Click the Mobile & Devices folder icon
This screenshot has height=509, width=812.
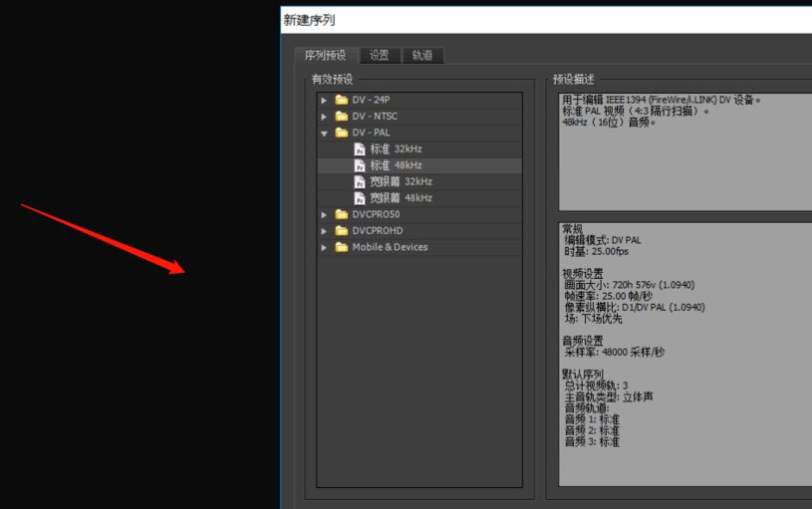(x=342, y=247)
